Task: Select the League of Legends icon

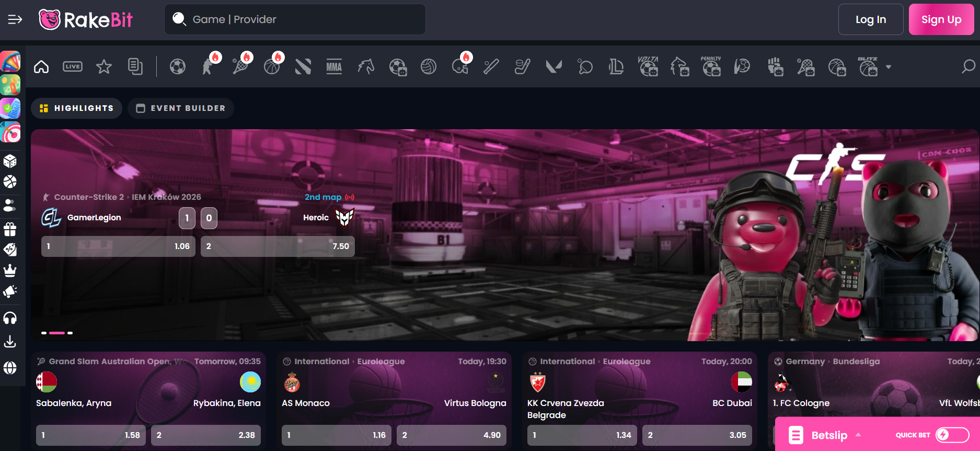Action: click(617, 67)
